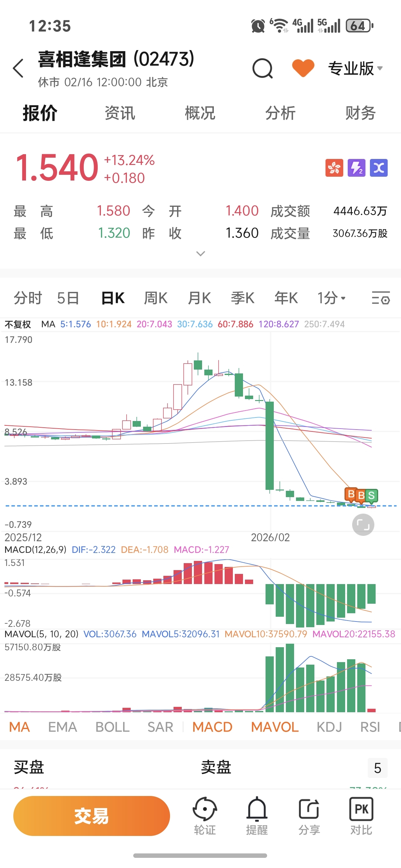The image size is (401, 868).
Task: Tap the purple lightning Z2 icon
Action: pyautogui.click(x=357, y=168)
